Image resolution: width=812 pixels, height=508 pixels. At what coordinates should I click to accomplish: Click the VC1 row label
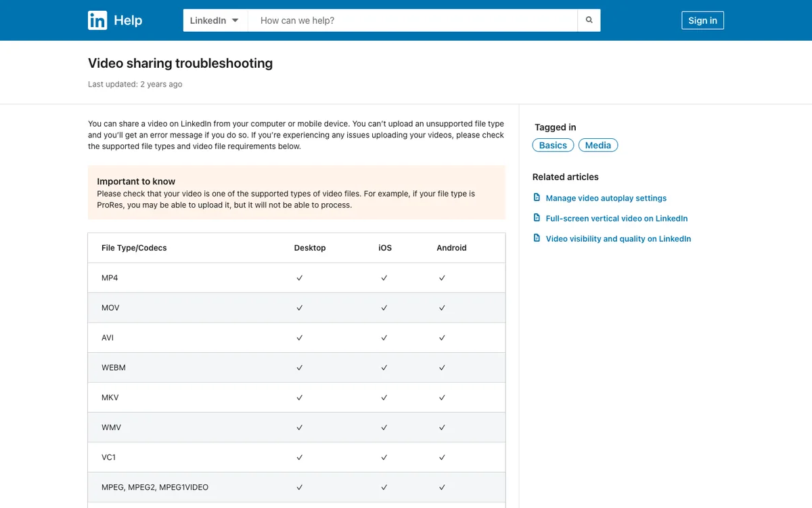[x=108, y=457]
